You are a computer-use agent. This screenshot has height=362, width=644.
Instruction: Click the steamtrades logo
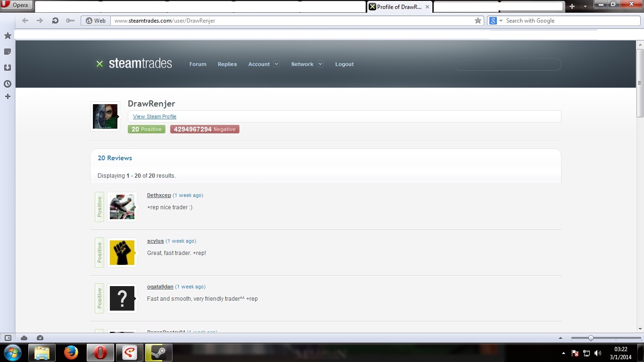tap(134, 64)
